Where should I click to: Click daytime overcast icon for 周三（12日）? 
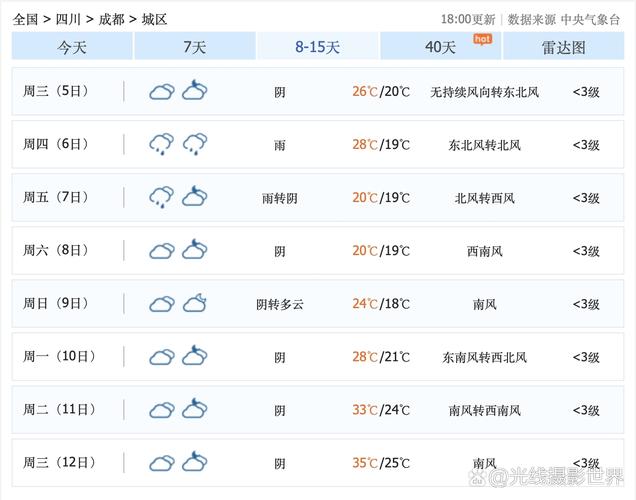pos(162,464)
